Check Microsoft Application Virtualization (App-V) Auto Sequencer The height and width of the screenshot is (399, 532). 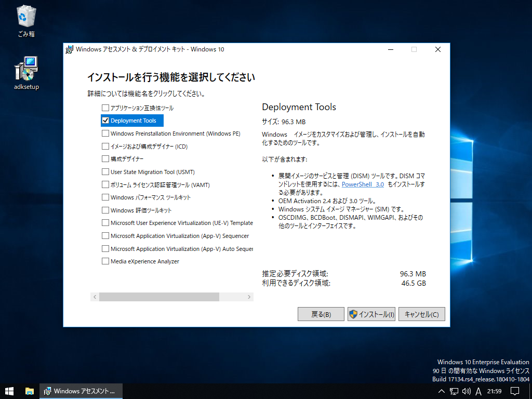[105, 249]
